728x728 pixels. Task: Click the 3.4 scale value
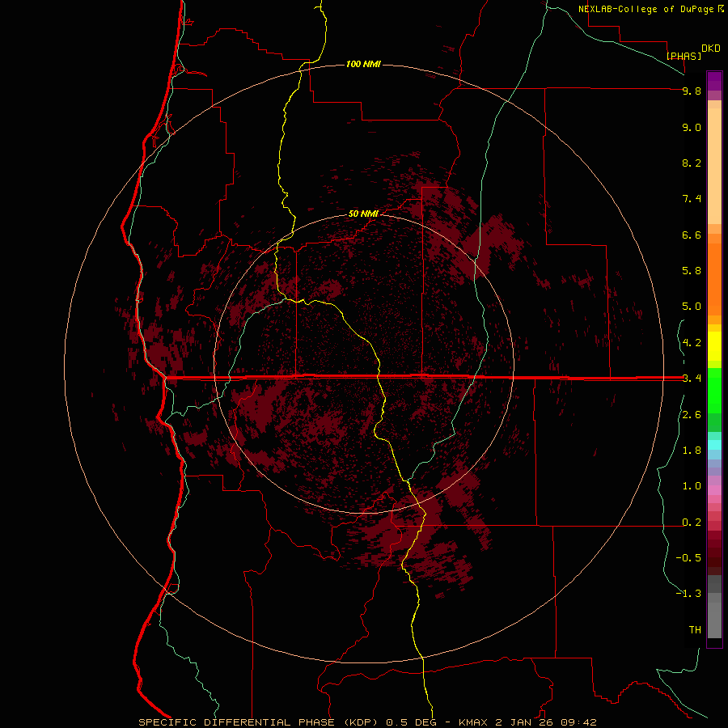click(692, 378)
